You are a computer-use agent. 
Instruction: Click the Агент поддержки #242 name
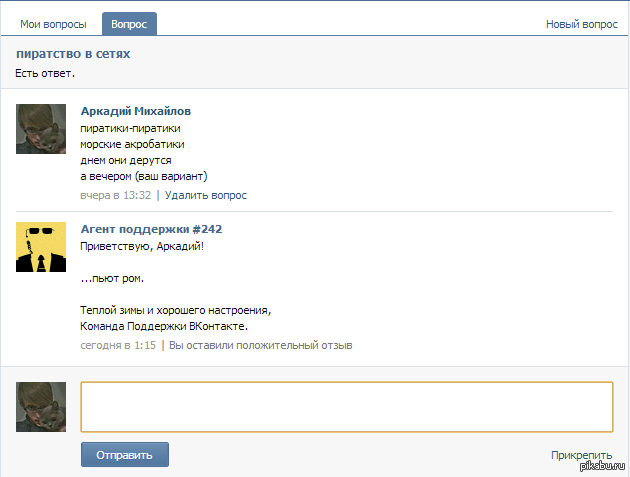(151, 229)
